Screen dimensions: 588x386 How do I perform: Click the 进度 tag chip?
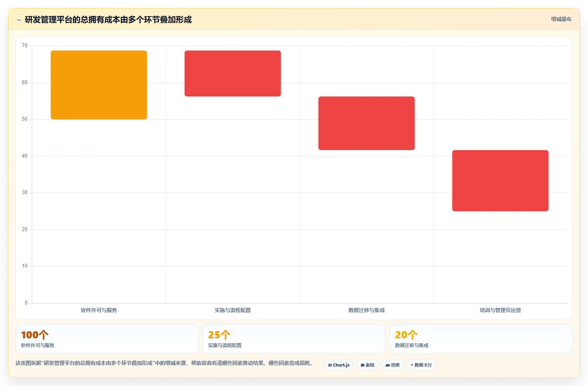pyautogui.click(x=393, y=365)
